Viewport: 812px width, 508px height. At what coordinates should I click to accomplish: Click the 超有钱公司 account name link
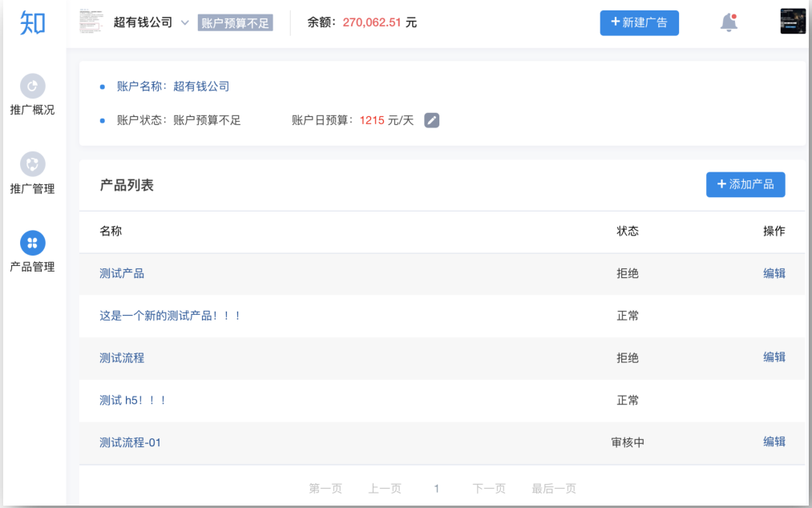pyautogui.click(x=201, y=87)
